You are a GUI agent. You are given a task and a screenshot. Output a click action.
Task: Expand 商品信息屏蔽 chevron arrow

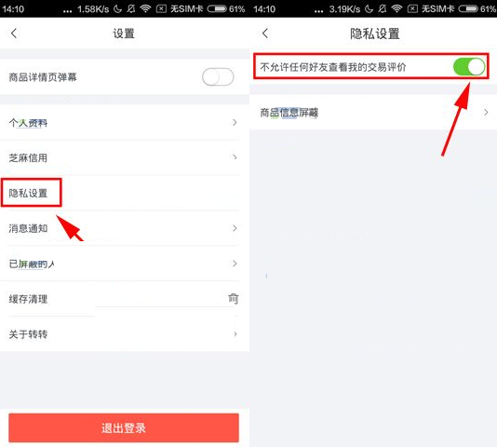point(486,113)
